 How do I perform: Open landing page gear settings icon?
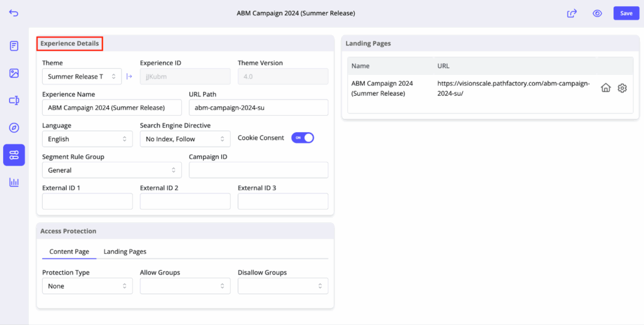[622, 88]
